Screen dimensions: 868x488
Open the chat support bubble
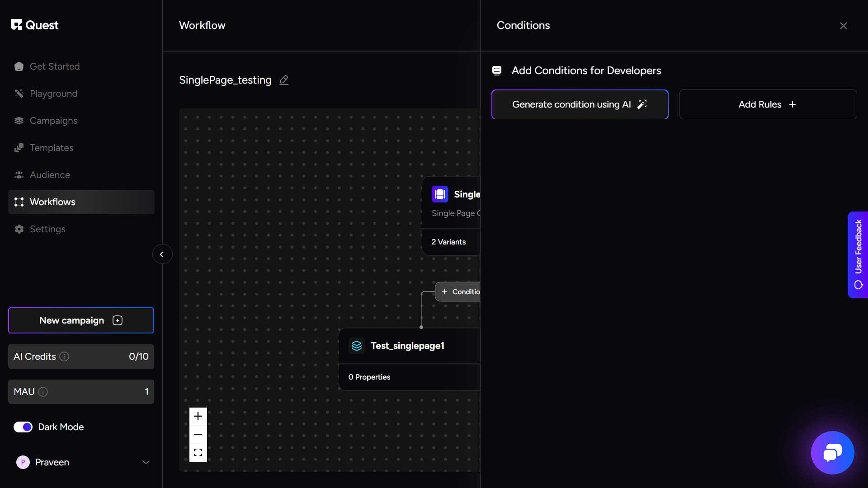click(832, 452)
